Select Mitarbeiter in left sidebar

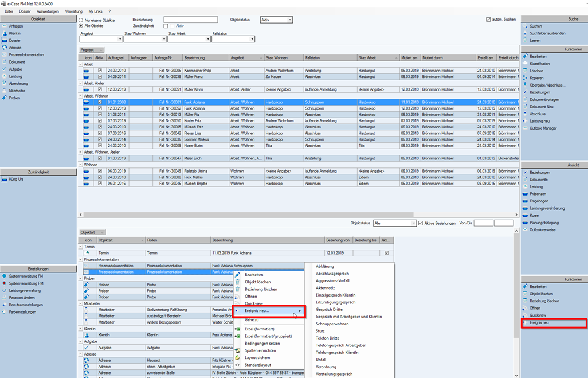coord(17,91)
